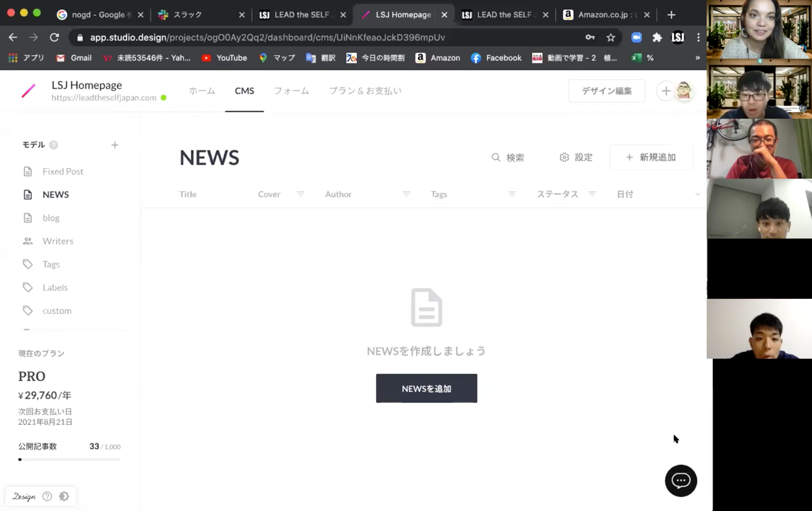Open the プラン＆お支払い tab
The height and width of the screenshot is (511, 812).
click(x=365, y=91)
